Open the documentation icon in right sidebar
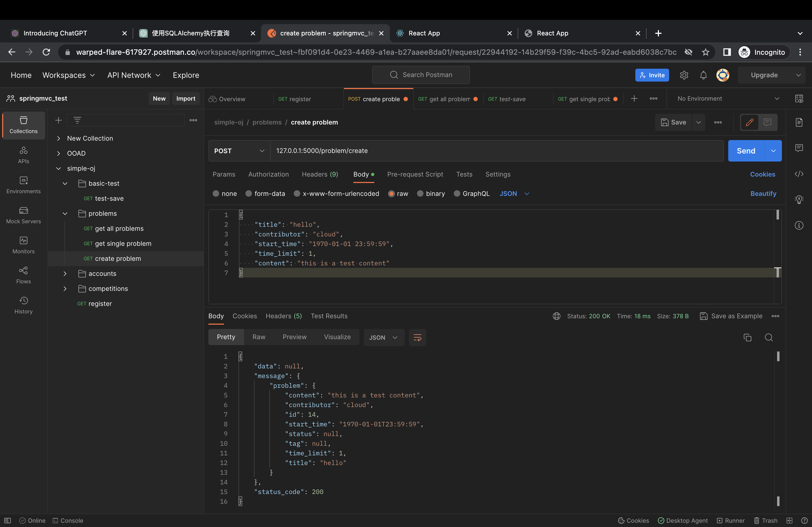 (799, 122)
